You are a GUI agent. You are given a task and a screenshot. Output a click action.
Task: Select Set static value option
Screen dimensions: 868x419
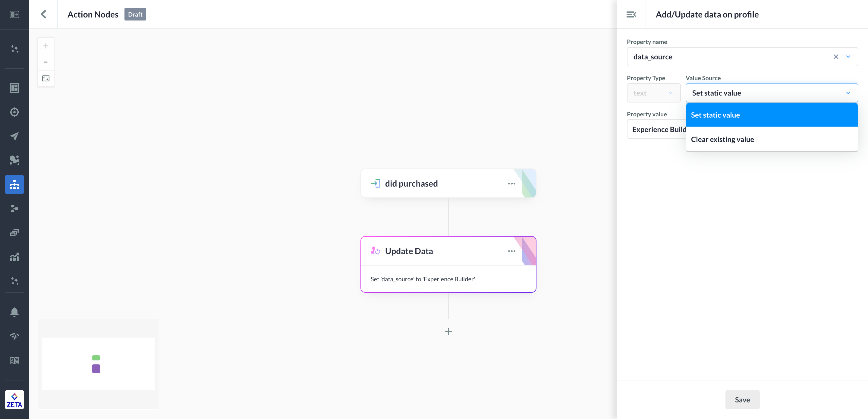(x=772, y=115)
